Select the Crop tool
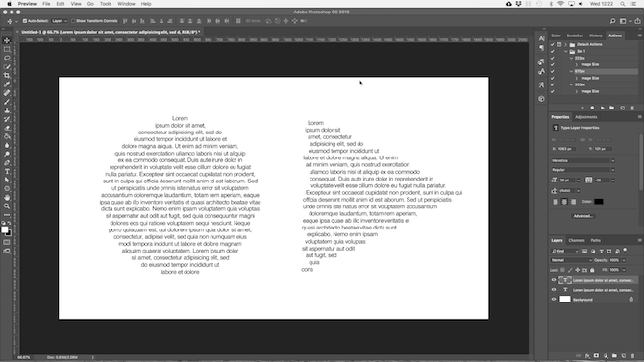Screen dimensions: 644x362 [x=7, y=76]
